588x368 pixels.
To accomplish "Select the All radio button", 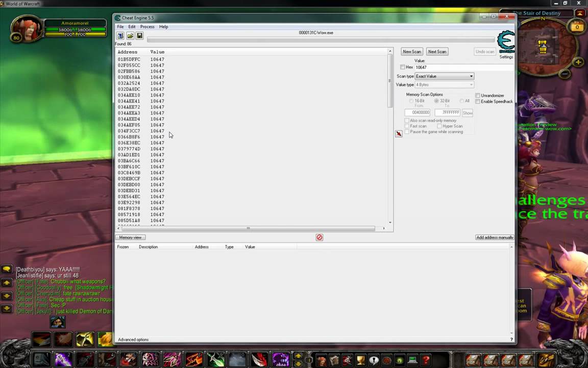I will tap(461, 101).
